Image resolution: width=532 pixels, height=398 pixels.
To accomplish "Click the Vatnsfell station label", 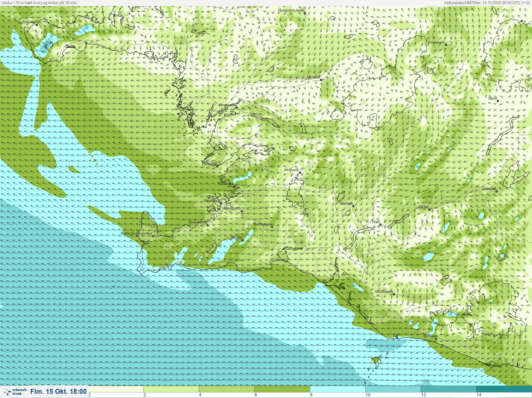I will [489, 188].
